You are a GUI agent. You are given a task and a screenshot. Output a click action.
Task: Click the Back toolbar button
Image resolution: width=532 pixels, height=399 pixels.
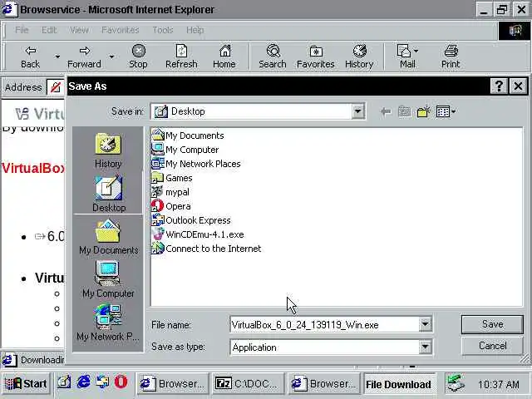coord(31,57)
